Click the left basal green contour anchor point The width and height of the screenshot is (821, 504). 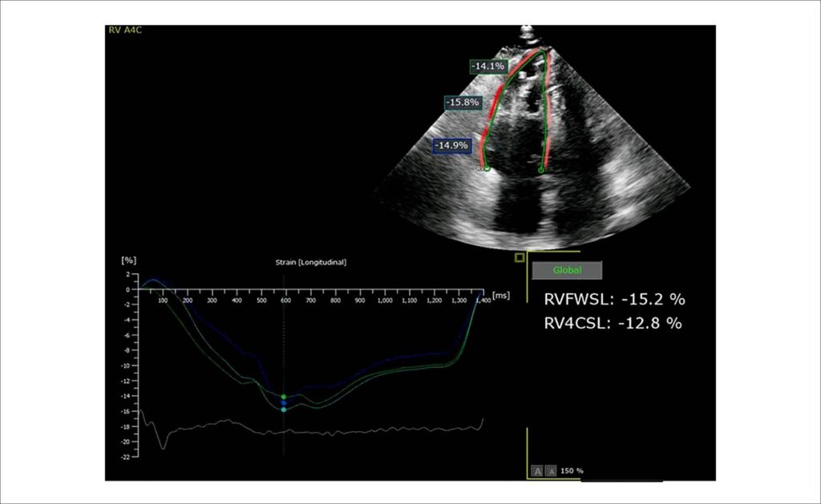point(487,168)
